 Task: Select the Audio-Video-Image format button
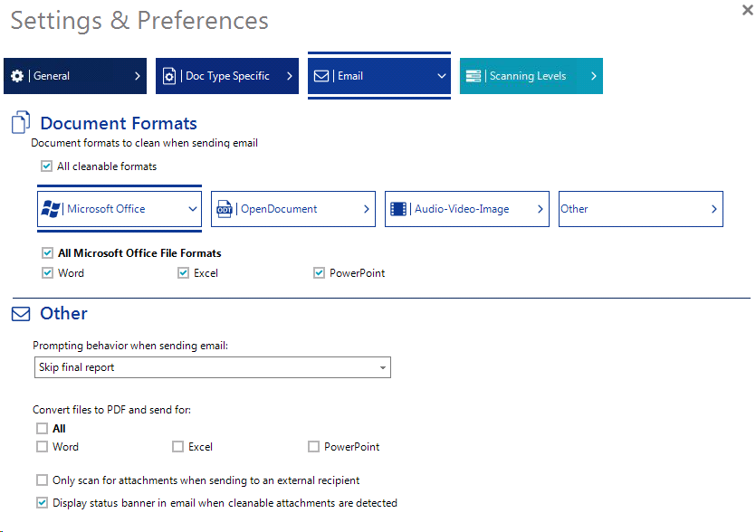pos(466,209)
